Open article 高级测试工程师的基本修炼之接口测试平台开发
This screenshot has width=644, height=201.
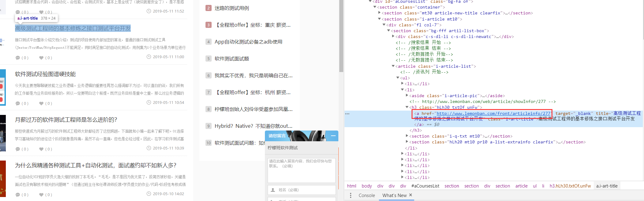click(x=73, y=28)
